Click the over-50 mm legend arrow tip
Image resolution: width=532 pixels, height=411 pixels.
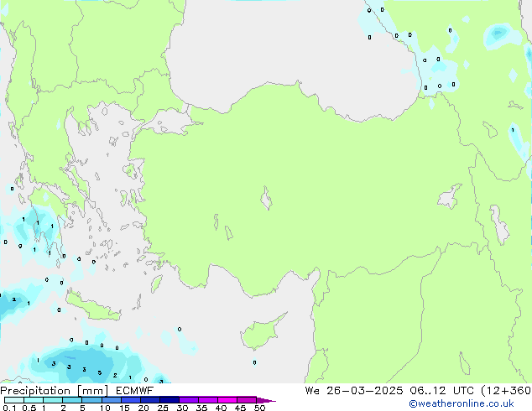pos(266,400)
